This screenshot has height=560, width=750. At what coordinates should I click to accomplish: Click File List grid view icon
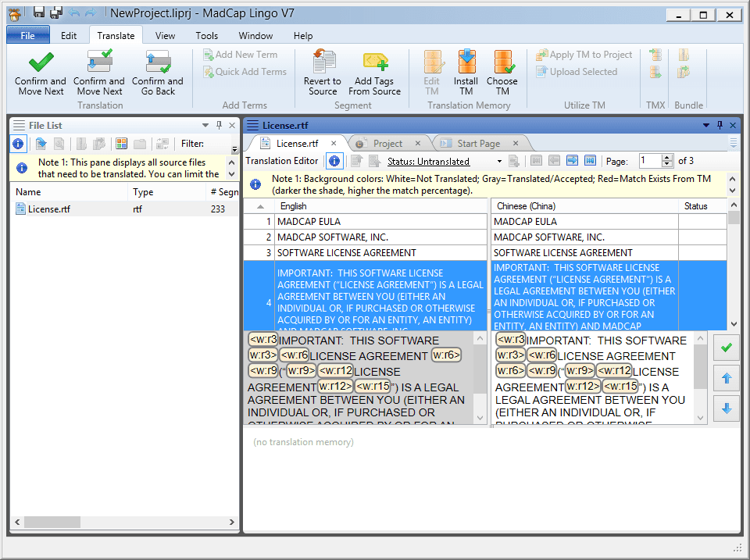122,144
